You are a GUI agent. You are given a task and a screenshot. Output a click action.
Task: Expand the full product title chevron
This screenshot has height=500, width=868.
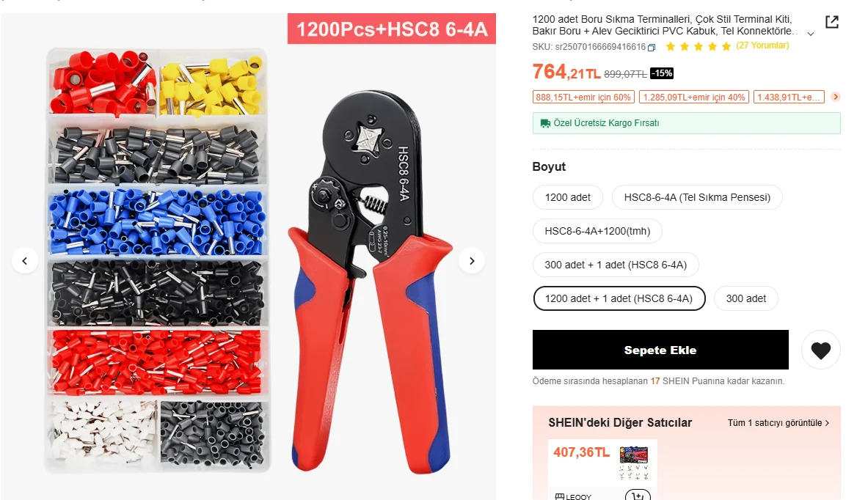(x=811, y=34)
